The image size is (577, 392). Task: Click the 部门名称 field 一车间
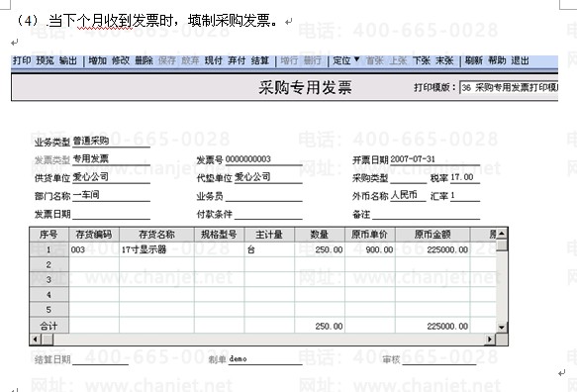[112, 195]
